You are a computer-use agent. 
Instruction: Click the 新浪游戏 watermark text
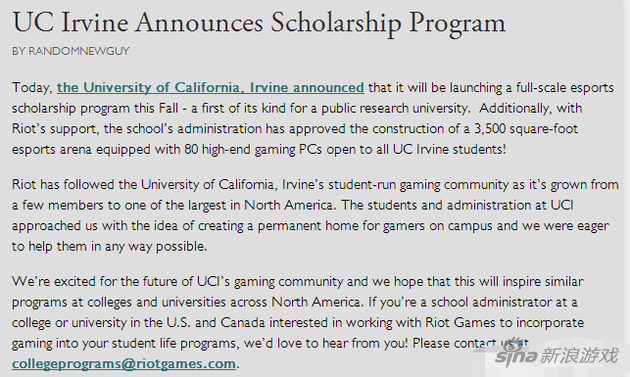pyautogui.click(x=579, y=356)
